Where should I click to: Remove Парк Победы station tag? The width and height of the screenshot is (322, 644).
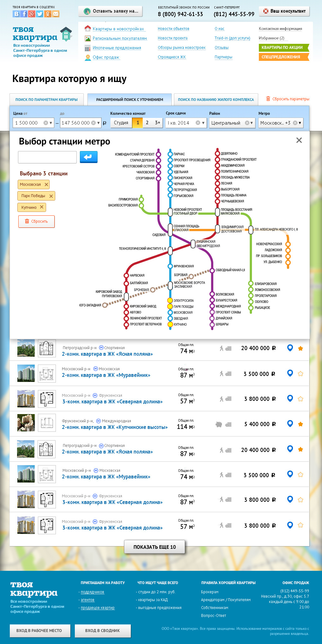coord(51,196)
